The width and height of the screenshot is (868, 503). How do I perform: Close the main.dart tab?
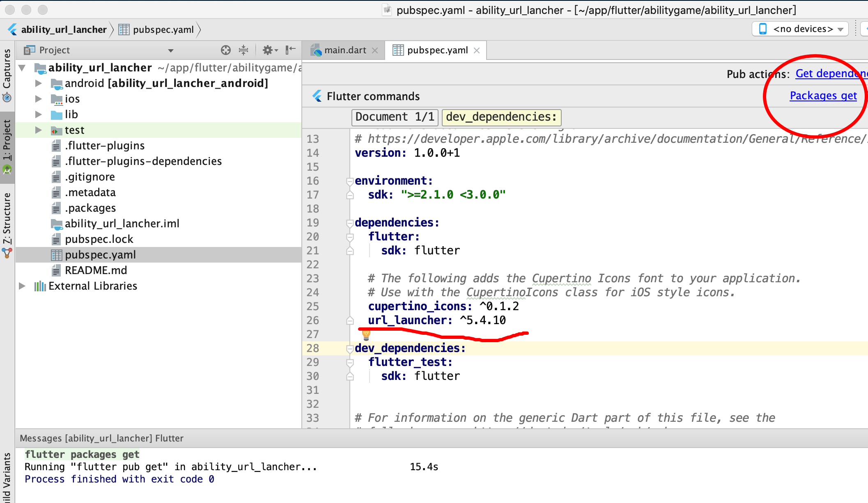375,50
